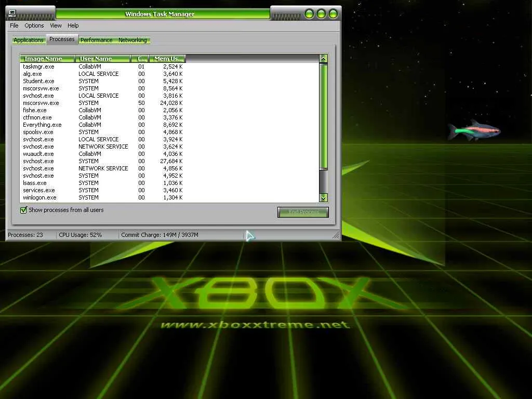Click the process list scroll down arrow
The width and height of the screenshot is (532, 399).
click(x=323, y=197)
